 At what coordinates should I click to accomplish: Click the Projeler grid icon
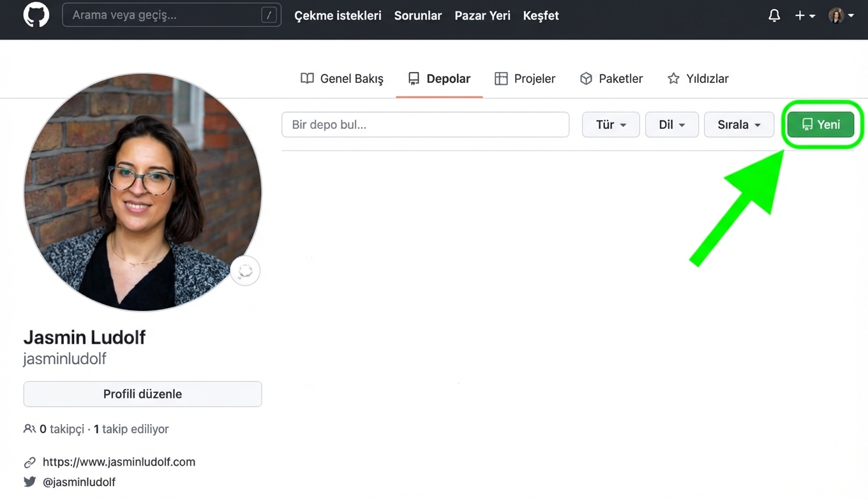(x=502, y=78)
